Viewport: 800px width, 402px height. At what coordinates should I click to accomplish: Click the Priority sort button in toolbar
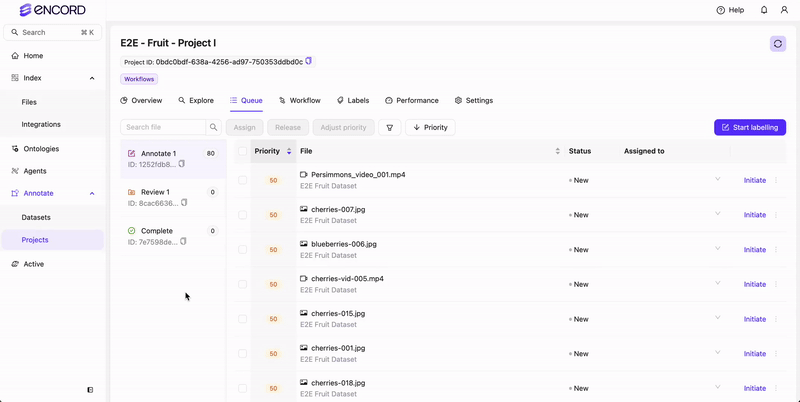tap(430, 128)
